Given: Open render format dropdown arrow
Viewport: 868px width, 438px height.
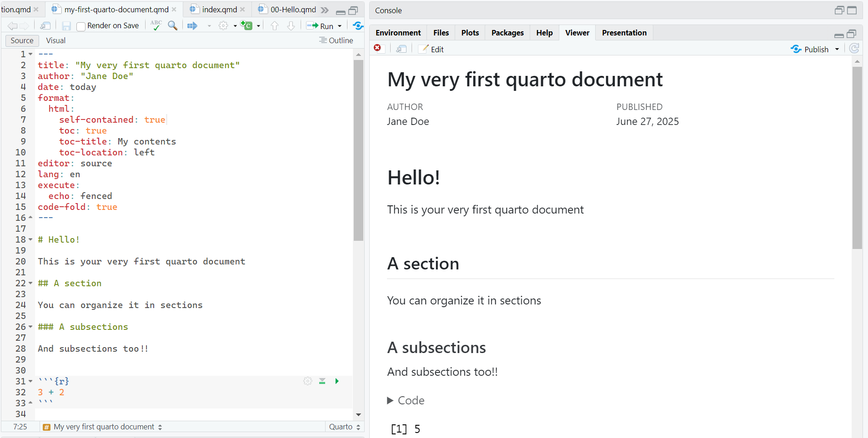Looking at the screenshot, I should [209, 26].
